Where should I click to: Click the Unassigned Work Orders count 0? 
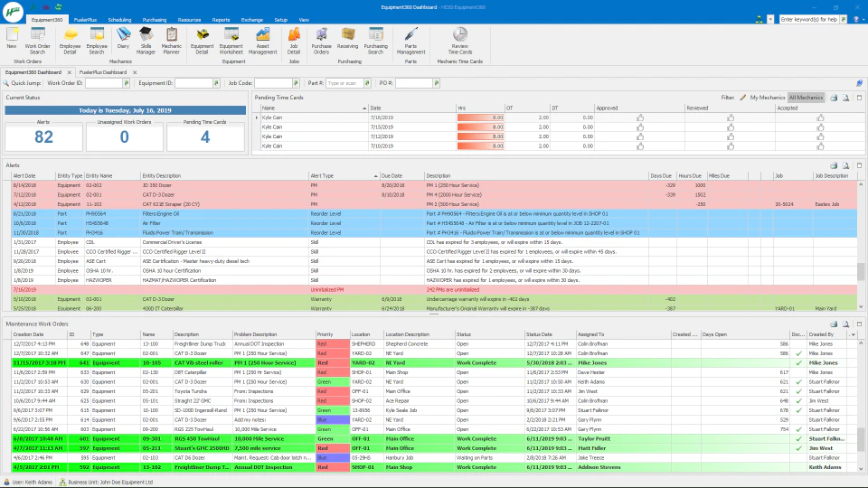pyautogui.click(x=125, y=136)
